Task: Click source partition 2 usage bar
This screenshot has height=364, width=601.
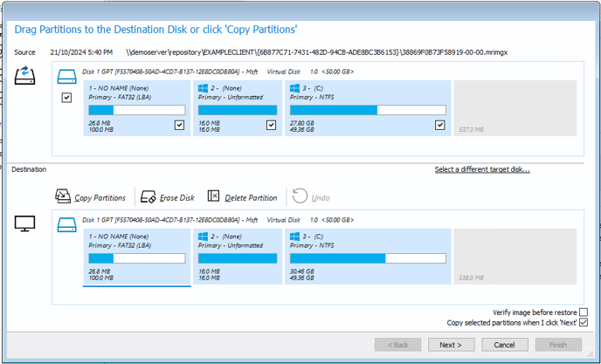Action: (x=238, y=110)
